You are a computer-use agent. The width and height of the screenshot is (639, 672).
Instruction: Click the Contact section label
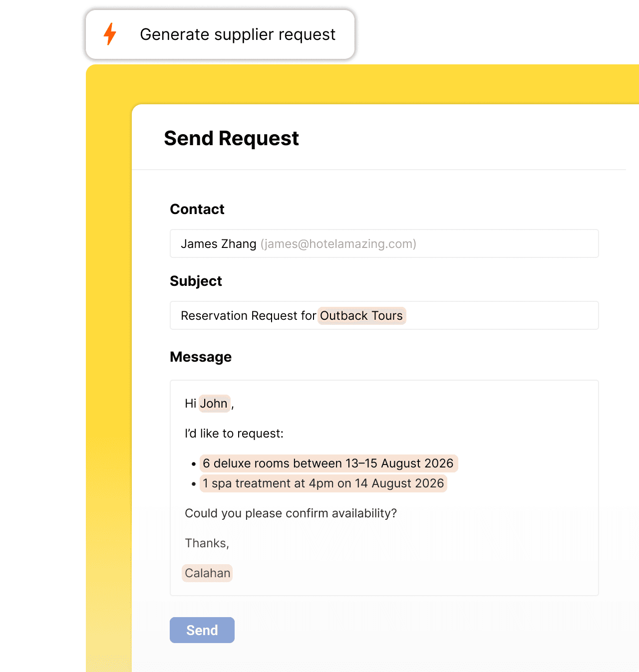[197, 209]
